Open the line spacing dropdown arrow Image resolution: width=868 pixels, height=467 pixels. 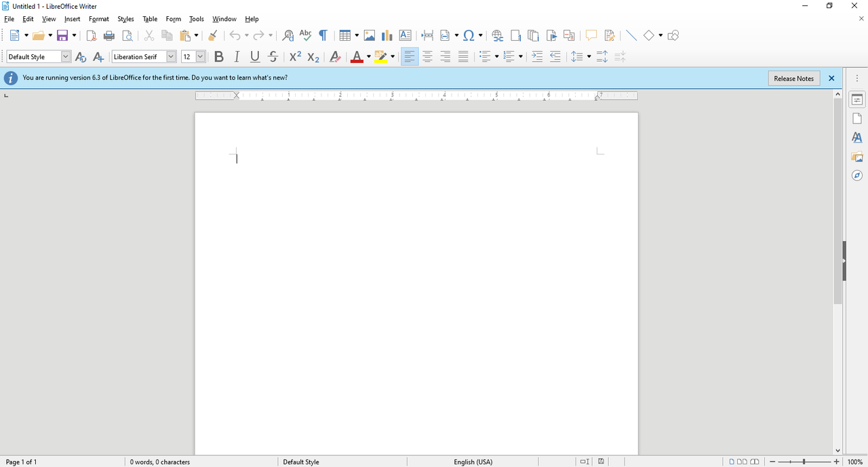(x=589, y=57)
